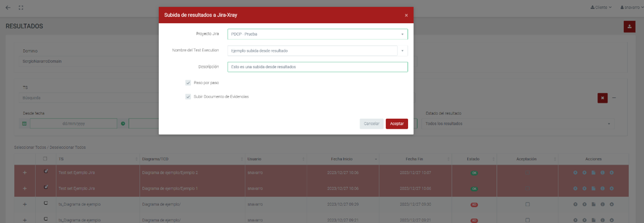Screen dimensions: 644x223
Task: Click the Cancelar button
Action: click(x=371, y=123)
